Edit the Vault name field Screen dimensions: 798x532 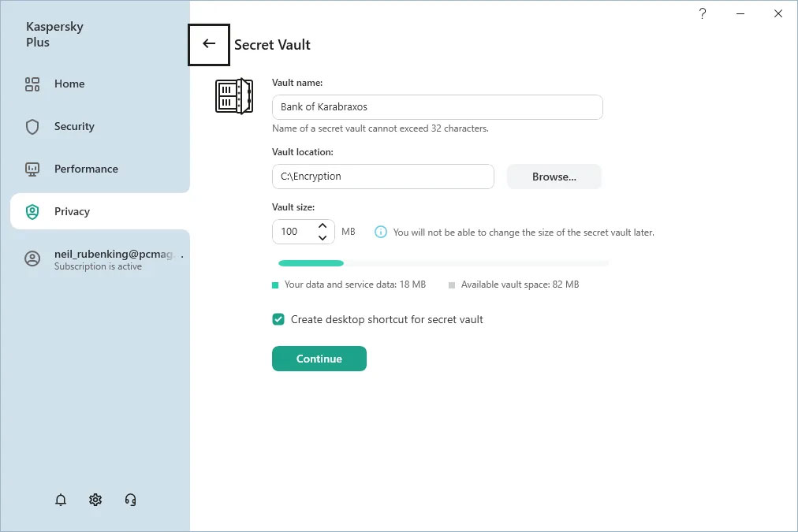pos(437,107)
